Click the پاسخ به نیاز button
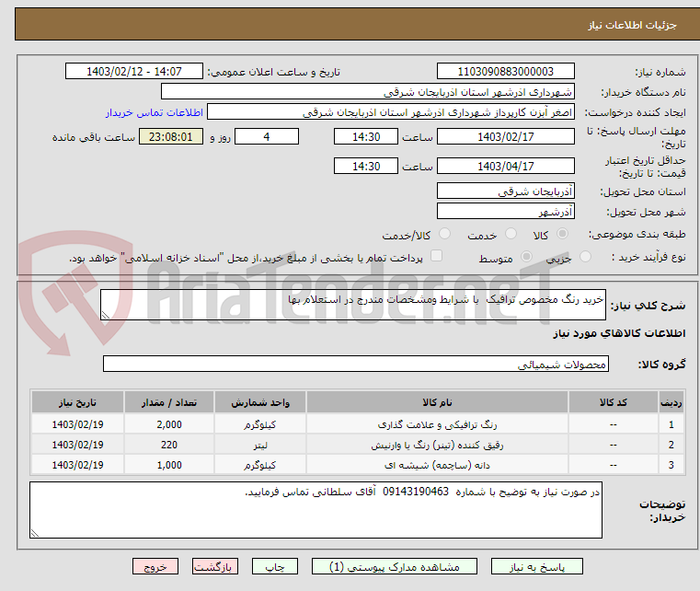This screenshot has height=591, width=700. (536, 566)
